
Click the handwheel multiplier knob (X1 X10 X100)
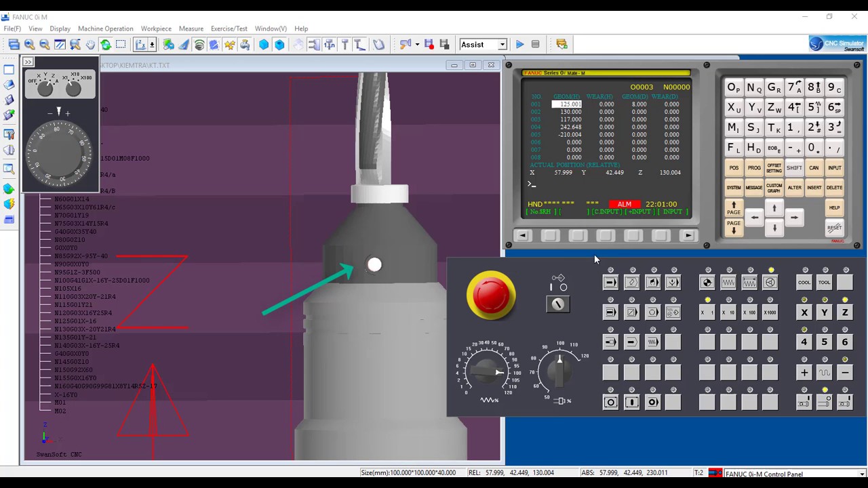pyautogui.click(x=74, y=87)
